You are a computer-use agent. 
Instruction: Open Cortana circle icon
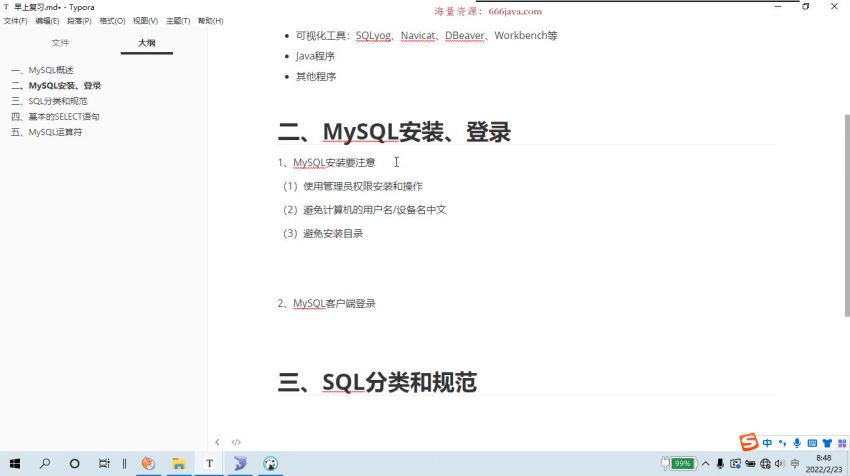75,464
